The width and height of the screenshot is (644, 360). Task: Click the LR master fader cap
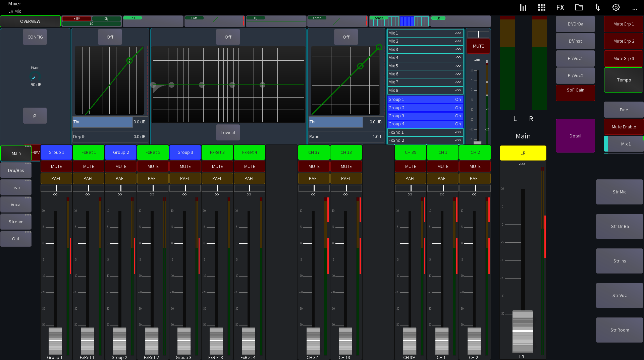point(522,332)
